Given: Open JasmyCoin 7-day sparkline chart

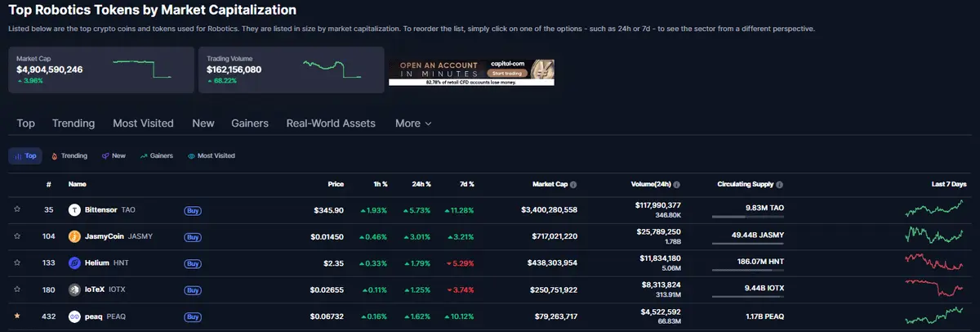Looking at the screenshot, I should (934, 236).
